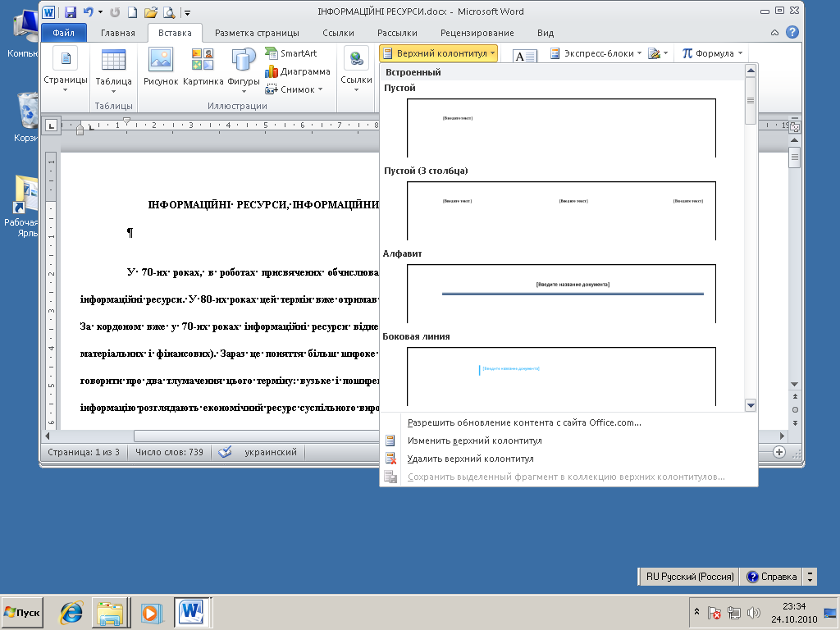The width and height of the screenshot is (840, 630).
Task: Expand the Формула dropdown arrow
Action: [x=741, y=53]
